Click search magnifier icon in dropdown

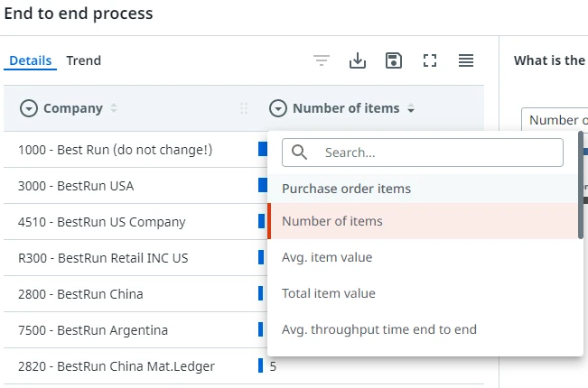[299, 152]
